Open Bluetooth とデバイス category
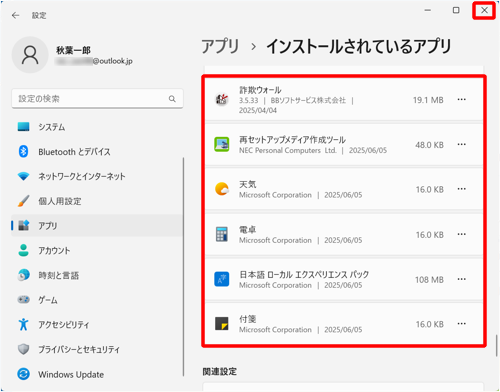The width and height of the screenshot is (500, 392). pyautogui.click(x=97, y=152)
